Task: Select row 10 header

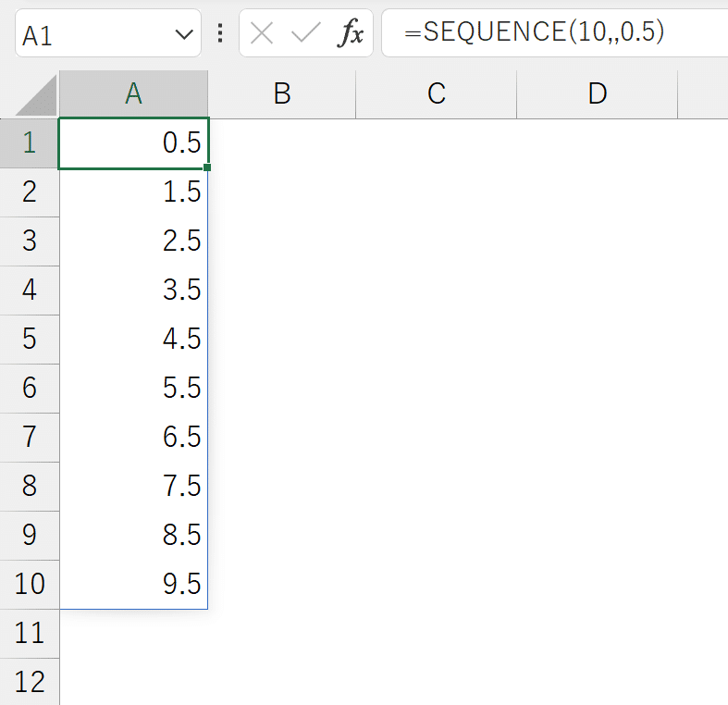Action: point(30,585)
